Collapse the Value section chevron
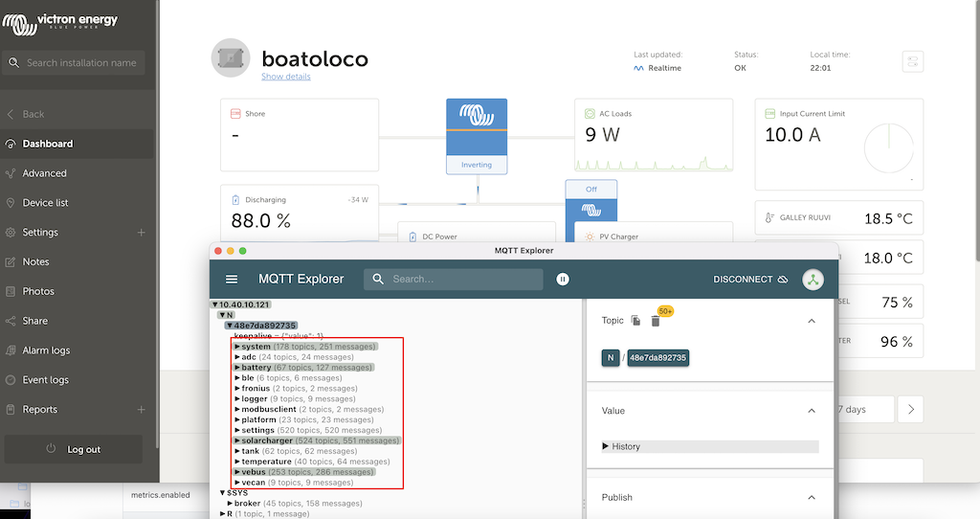This screenshot has width=980, height=519. click(812, 411)
